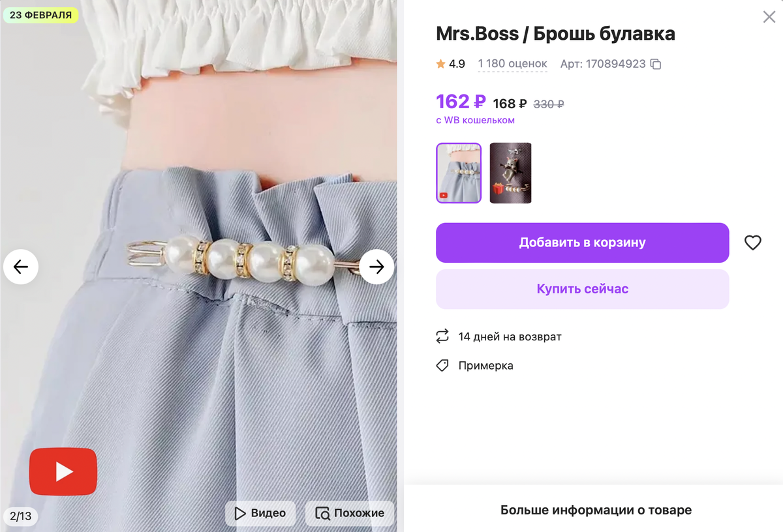Select the first product thumbnail
This screenshot has width=783, height=532.
pos(459,173)
